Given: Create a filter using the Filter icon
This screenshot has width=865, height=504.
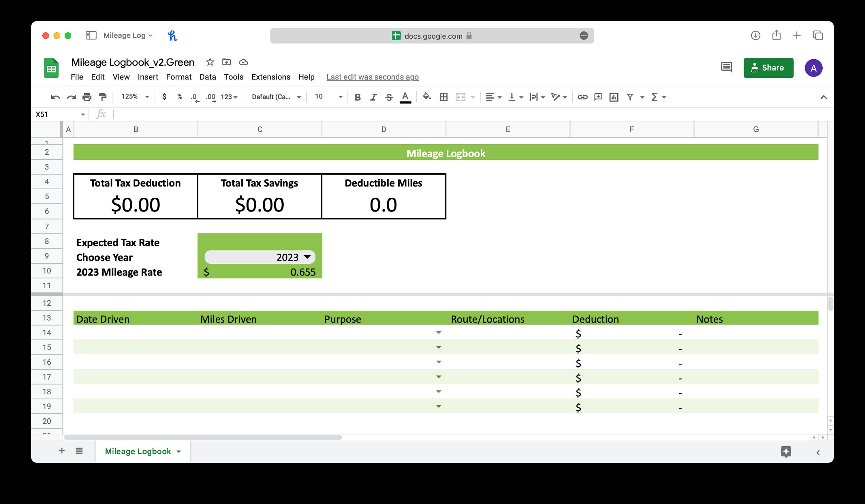Looking at the screenshot, I should click(630, 97).
